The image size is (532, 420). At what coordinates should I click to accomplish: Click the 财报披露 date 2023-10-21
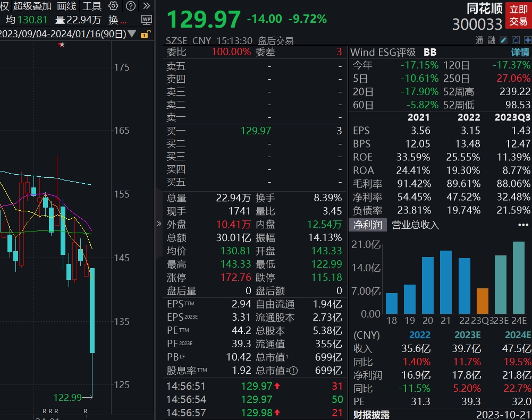[x=503, y=415]
